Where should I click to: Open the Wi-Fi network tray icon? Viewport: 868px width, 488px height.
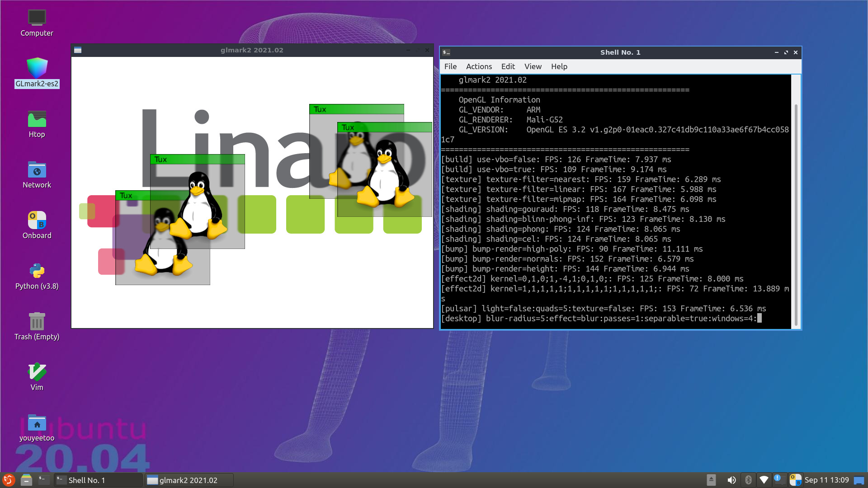tap(764, 480)
